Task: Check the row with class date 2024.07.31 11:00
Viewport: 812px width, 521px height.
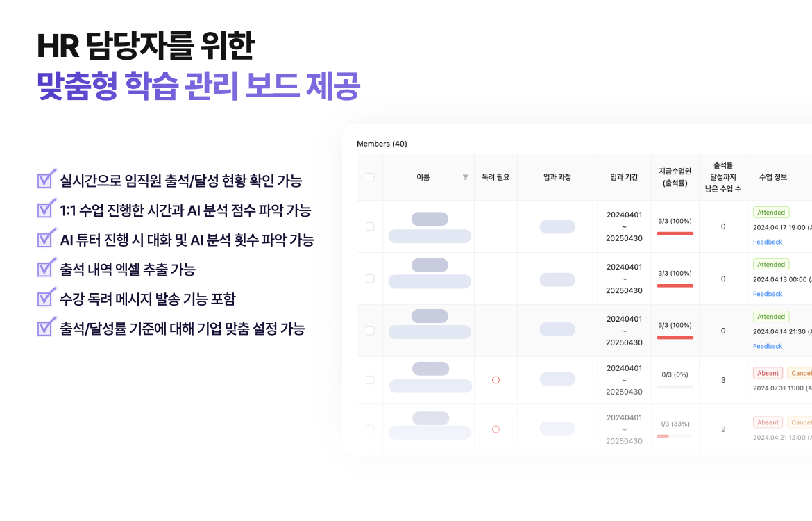Action: pyautogui.click(x=370, y=380)
